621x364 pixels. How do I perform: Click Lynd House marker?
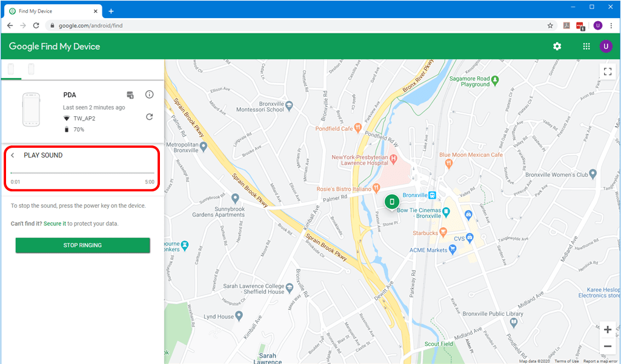239,317
